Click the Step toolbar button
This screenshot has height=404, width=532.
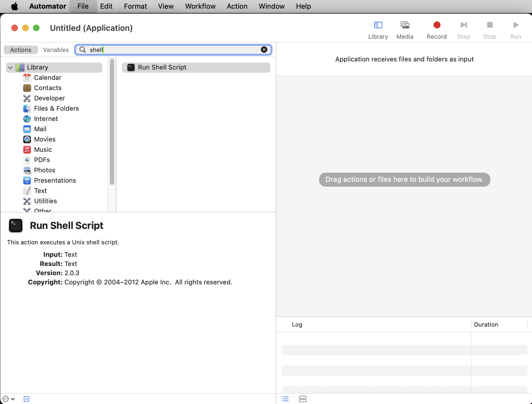464,30
